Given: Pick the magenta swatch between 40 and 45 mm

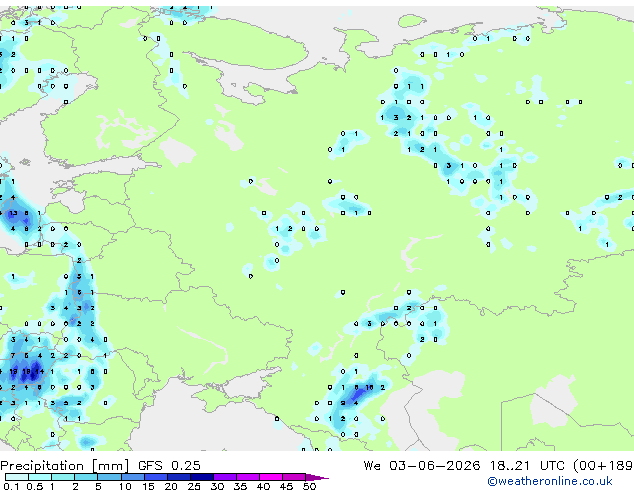Looking at the screenshot, I should click(271, 477).
